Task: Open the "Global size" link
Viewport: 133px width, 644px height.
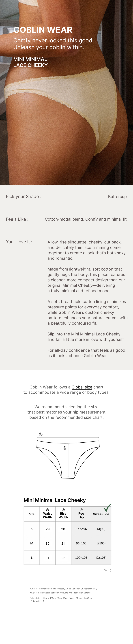Action: (x=82, y=387)
